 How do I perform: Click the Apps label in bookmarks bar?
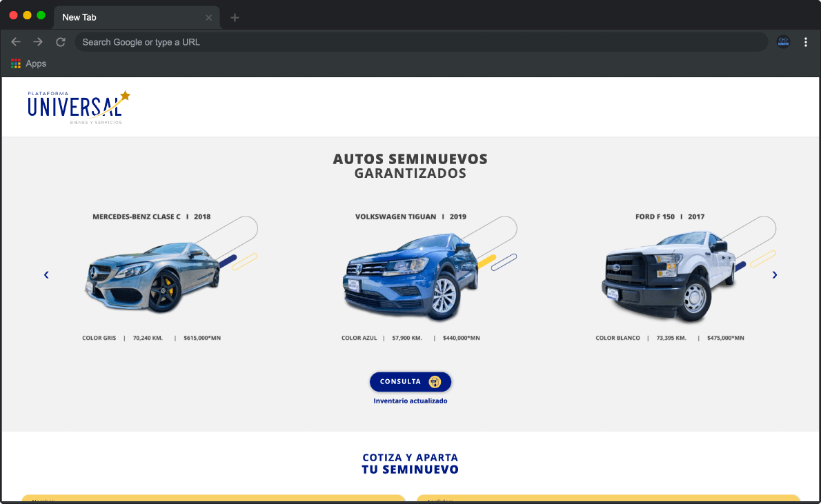(36, 63)
